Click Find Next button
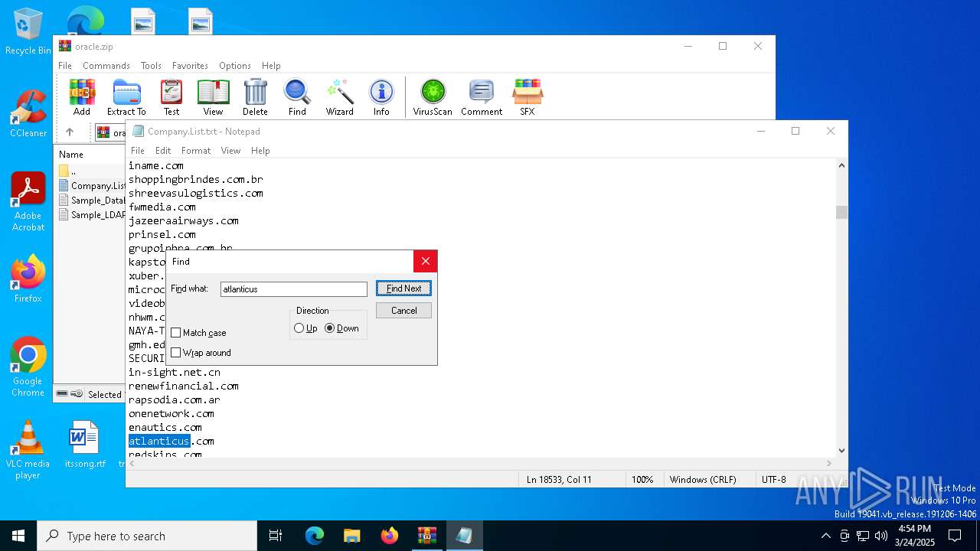Screen dimensions: 980x551 (x=403, y=289)
